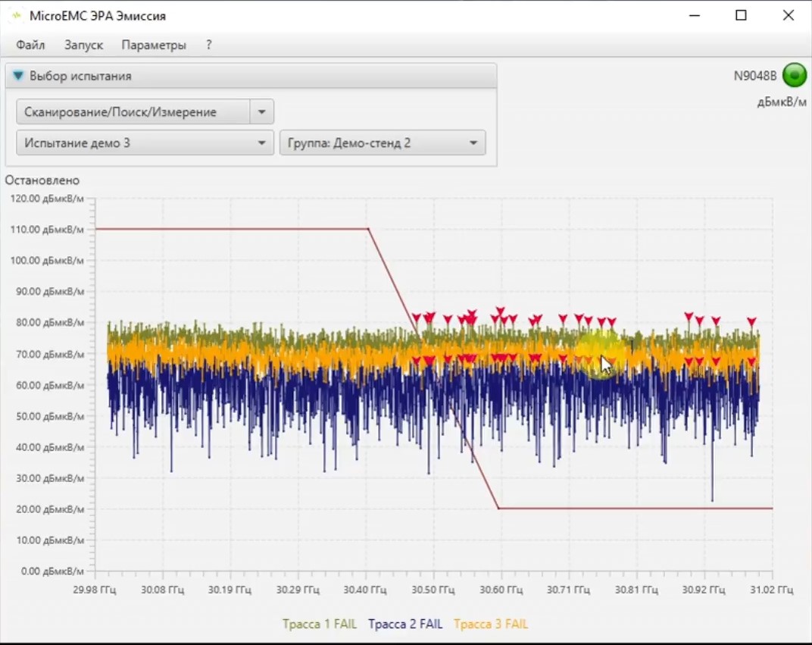Viewport: 812px width, 645px height.
Task: Open the Испытание демо 3 dropdown
Action: (x=144, y=142)
